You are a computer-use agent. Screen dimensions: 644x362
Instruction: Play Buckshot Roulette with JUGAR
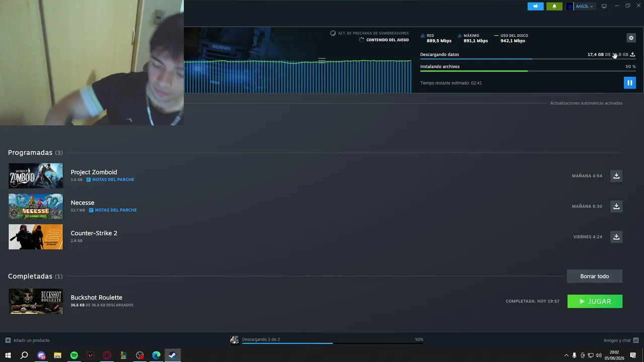click(x=595, y=301)
